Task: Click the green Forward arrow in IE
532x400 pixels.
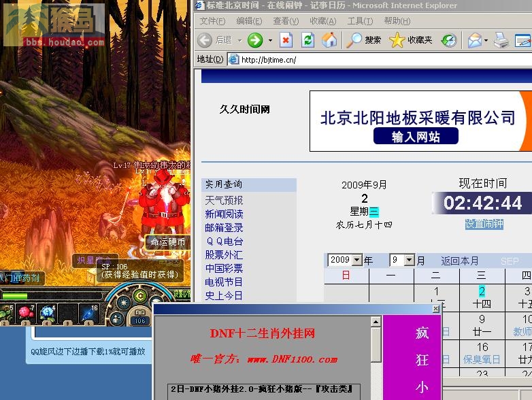Action: (x=255, y=40)
